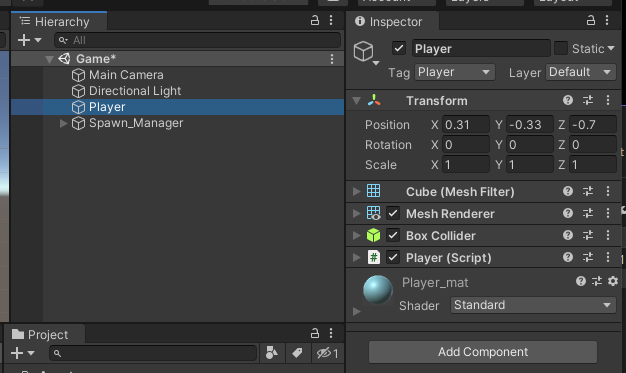Expand the Player_mat material properties
Image resolution: width=626 pixels, height=373 pixels.
point(357,311)
